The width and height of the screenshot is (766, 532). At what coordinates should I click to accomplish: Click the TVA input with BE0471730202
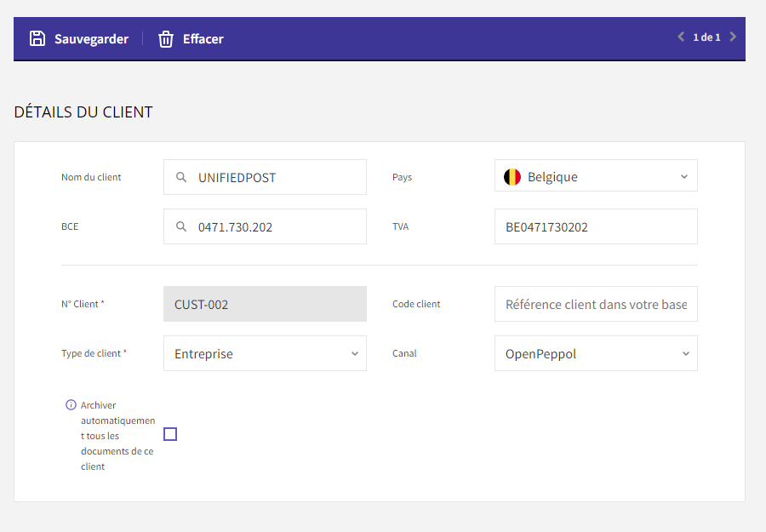coord(596,226)
